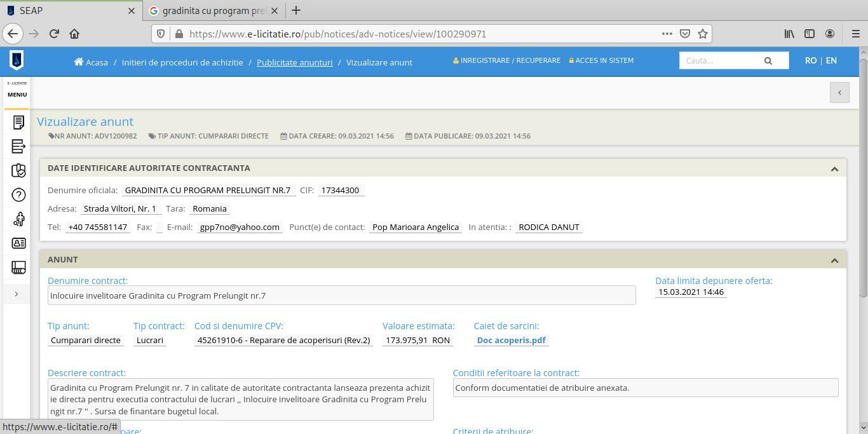Screen dimensions: 868x434
Task: Click the back chevron button at top right
Action: pos(839,93)
